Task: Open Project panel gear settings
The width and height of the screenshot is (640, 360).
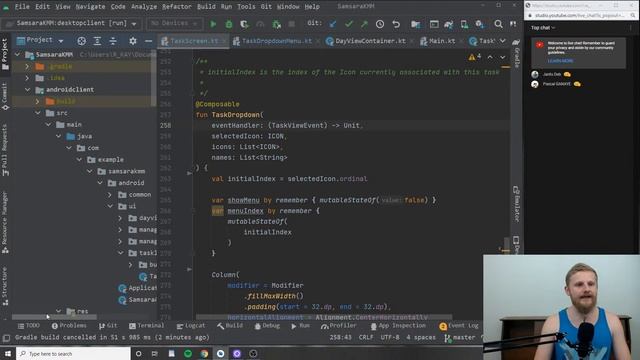Action: click(133, 41)
